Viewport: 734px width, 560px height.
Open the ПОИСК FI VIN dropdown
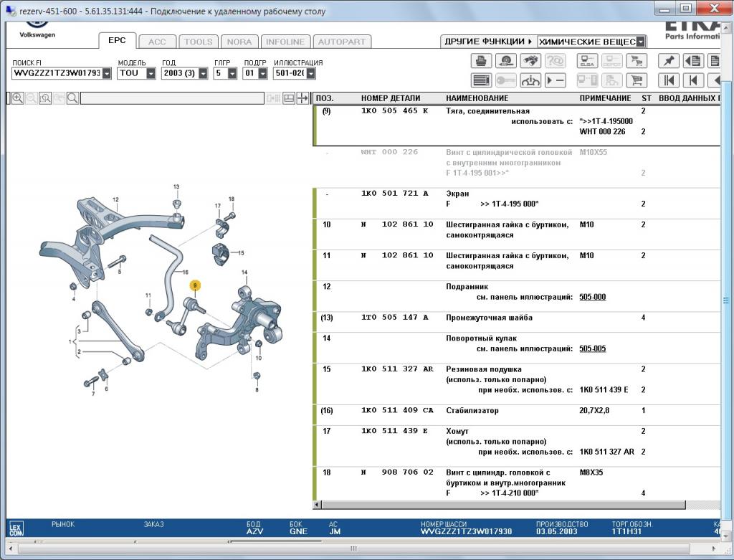pos(108,74)
